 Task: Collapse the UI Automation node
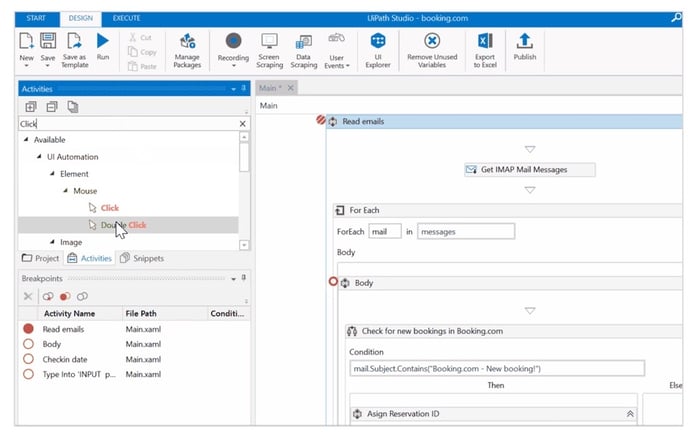[x=39, y=157]
